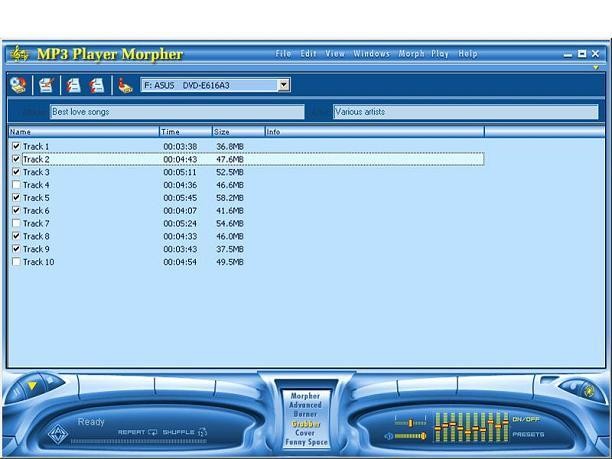Click the joystick drive icon beside drive list

coord(125,85)
